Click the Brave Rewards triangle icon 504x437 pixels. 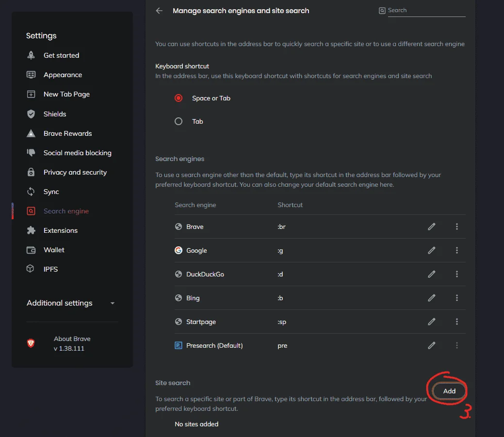tap(31, 133)
